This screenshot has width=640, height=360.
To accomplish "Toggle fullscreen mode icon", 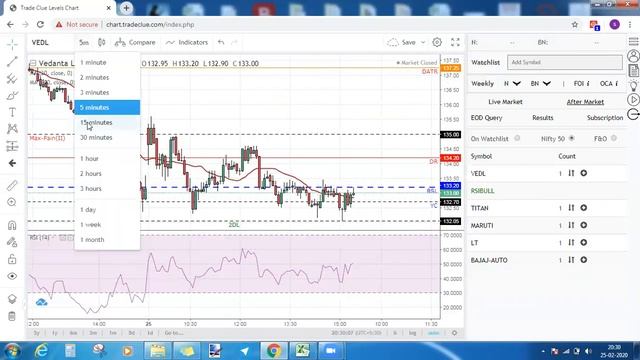I will [455, 42].
